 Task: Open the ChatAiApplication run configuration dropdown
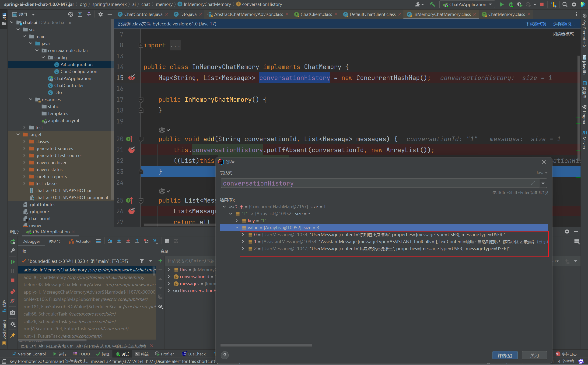(x=467, y=4)
